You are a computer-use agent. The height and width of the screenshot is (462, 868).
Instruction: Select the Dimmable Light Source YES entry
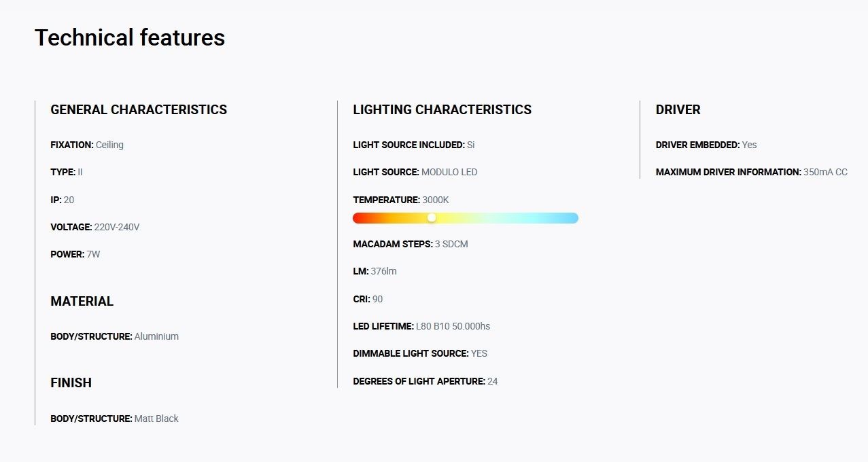pos(420,353)
